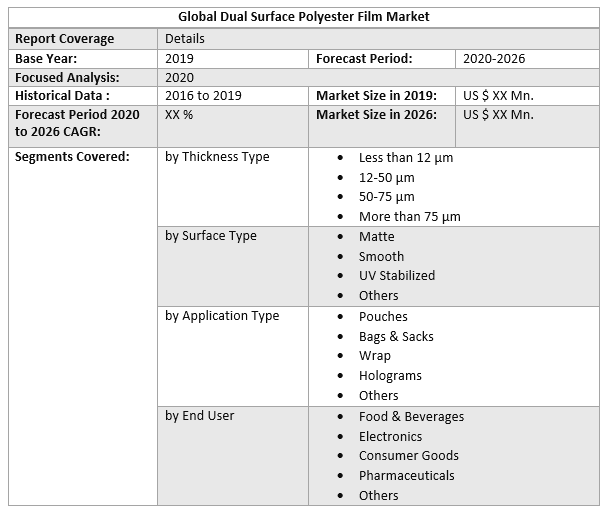Click the XX % CAGR value cell
The height and width of the screenshot is (509, 609).
pyautogui.click(x=180, y=114)
